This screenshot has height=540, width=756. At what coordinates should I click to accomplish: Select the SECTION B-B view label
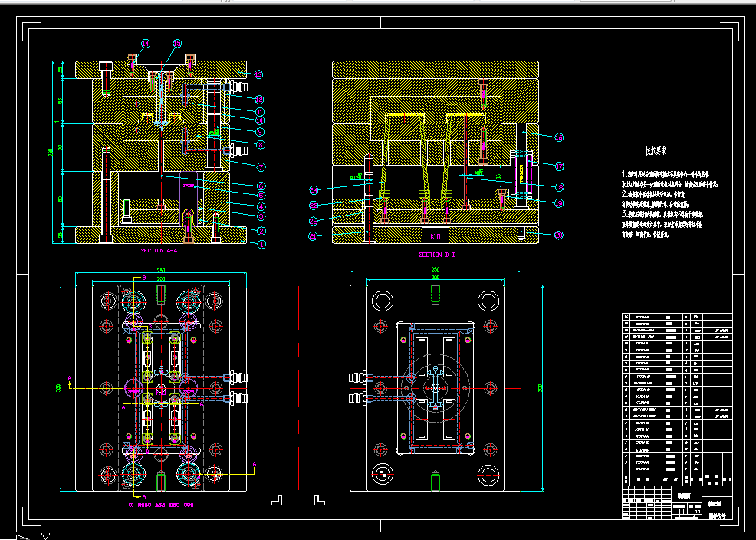[437, 255]
